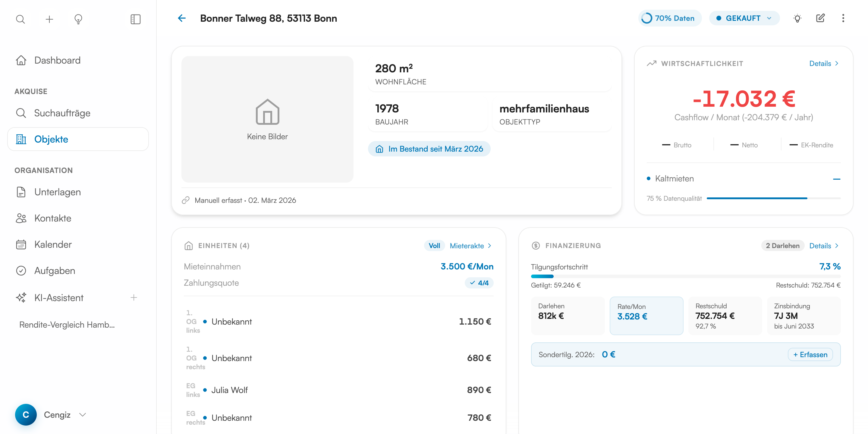868x434 pixels.
Task: Navigate to Unterlagen in the sidebar
Action: pyautogui.click(x=57, y=192)
